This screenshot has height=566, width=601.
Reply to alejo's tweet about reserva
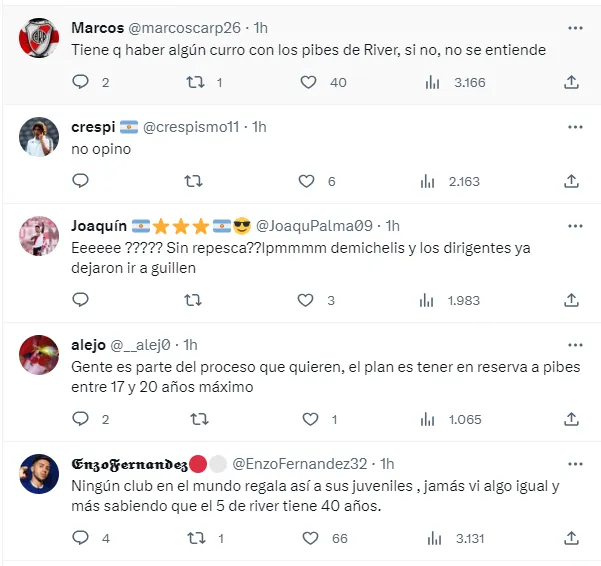[x=81, y=419]
